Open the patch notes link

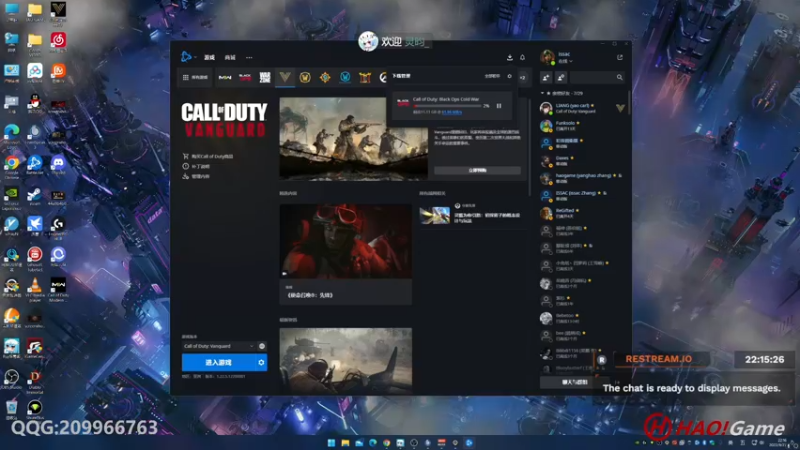(196, 166)
